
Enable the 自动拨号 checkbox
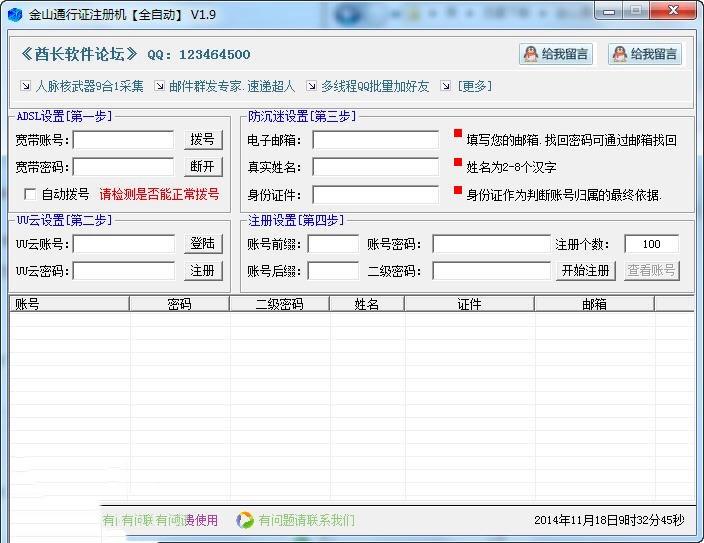tap(30, 194)
